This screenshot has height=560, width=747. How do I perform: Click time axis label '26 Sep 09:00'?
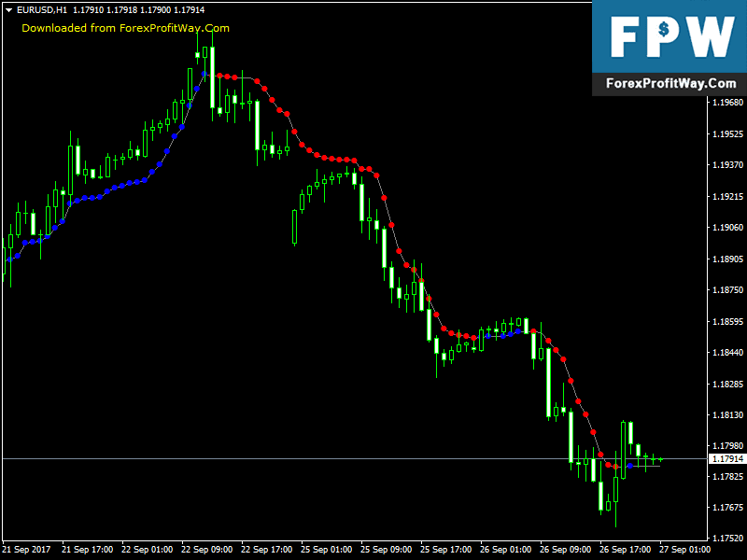point(566,550)
